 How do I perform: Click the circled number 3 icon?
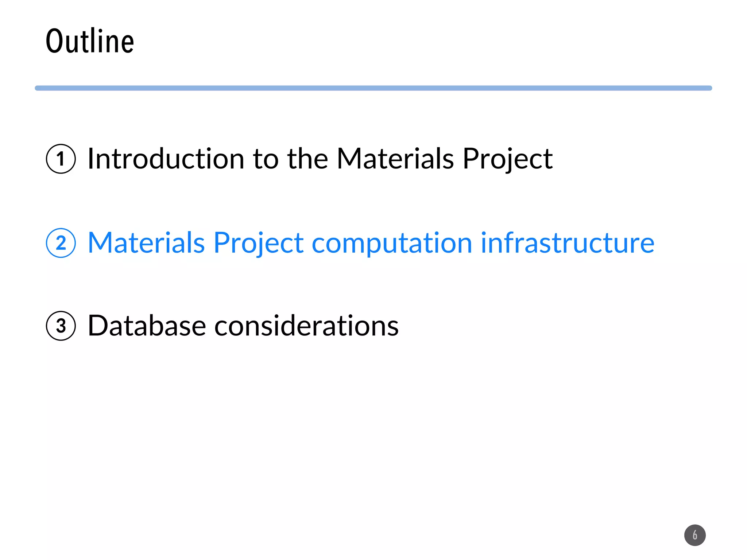(x=61, y=326)
